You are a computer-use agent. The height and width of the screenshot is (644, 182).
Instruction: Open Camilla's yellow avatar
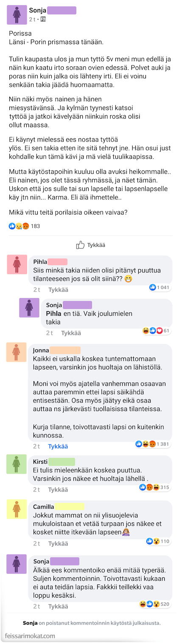[x=17, y=509]
